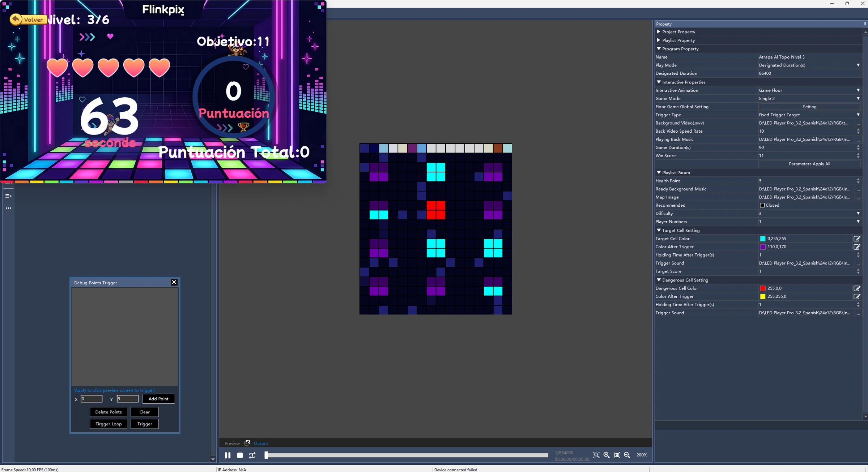Open the three-dots more icon in sidebar
The width and height of the screenshot is (868, 472).
click(8, 208)
